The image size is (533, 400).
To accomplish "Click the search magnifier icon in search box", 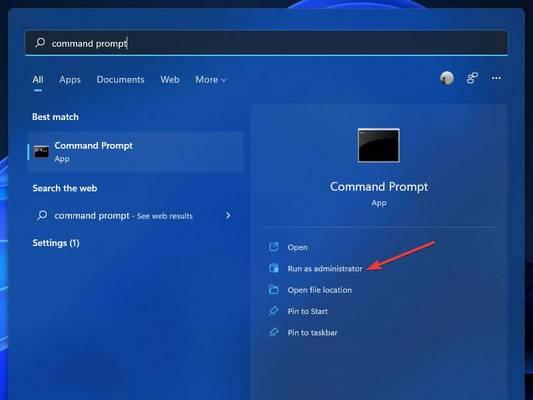I will coord(40,42).
